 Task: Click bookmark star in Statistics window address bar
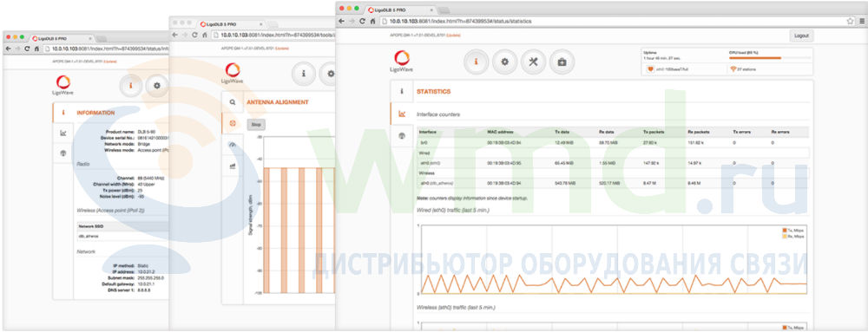(x=850, y=21)
